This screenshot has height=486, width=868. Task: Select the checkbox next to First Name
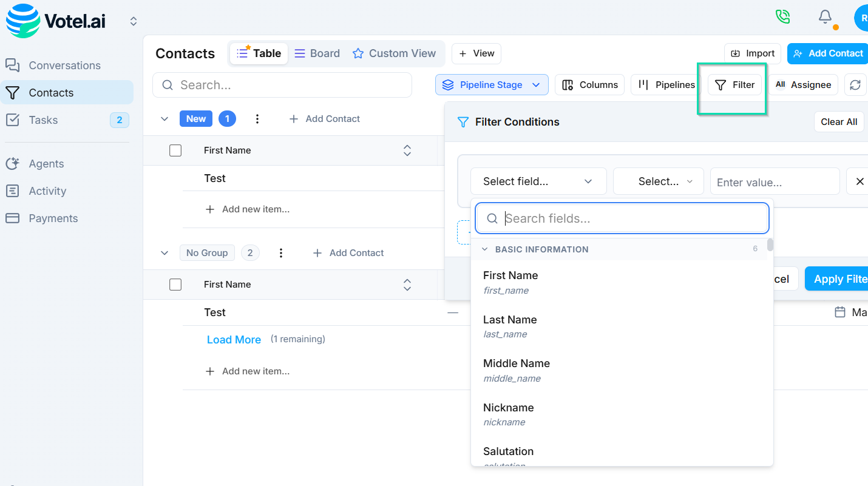tap(175, 150)
